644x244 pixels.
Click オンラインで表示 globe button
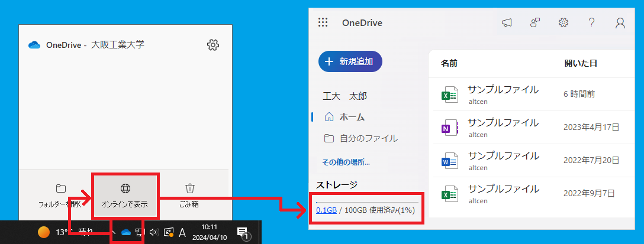click(x=125, y=196)
